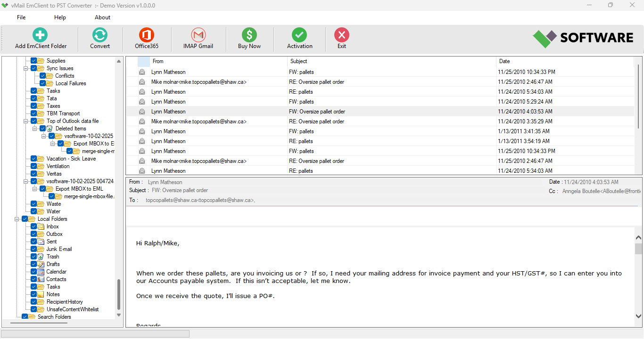Click the Inbox envelope folder icon
The image size is (644, 339).
tap(41, 226)
